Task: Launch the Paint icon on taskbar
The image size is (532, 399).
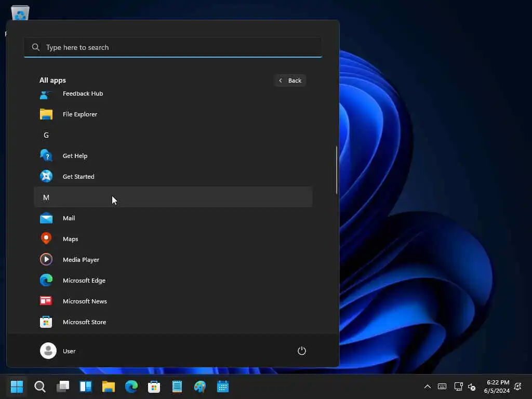Action: coord(200,387)
